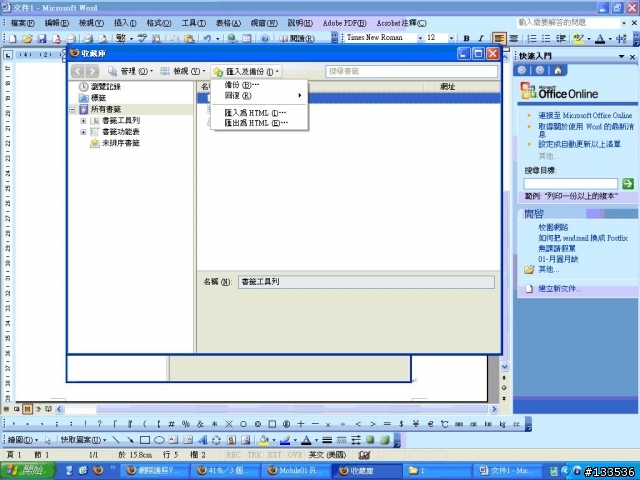Click the Print icon in Word toolbar
Screen dimensions: 640x480
tap(88, 38)
